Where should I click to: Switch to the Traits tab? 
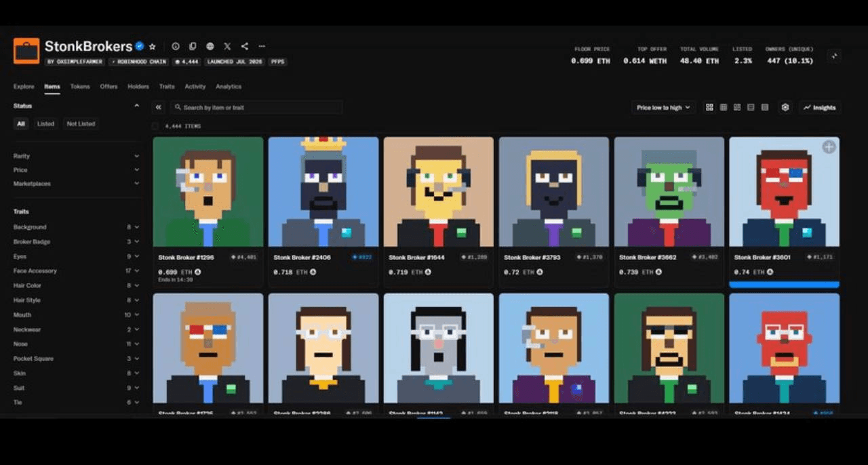coord(167,87)
